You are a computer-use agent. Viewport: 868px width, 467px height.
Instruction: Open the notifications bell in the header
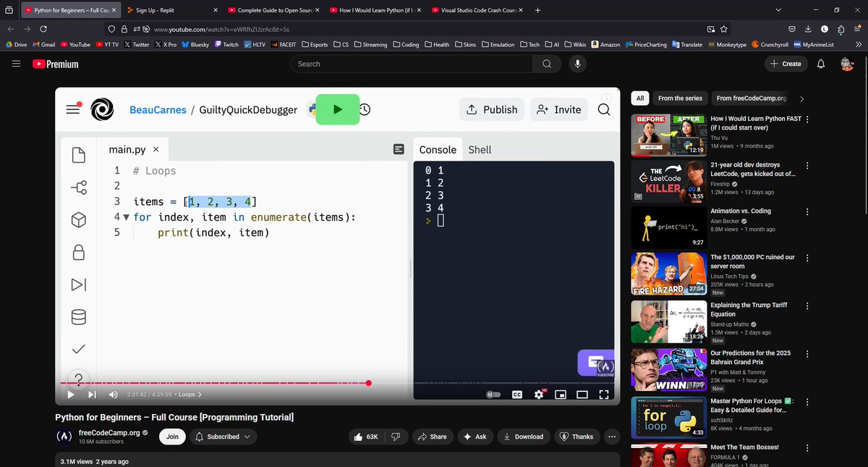point(820,64)
